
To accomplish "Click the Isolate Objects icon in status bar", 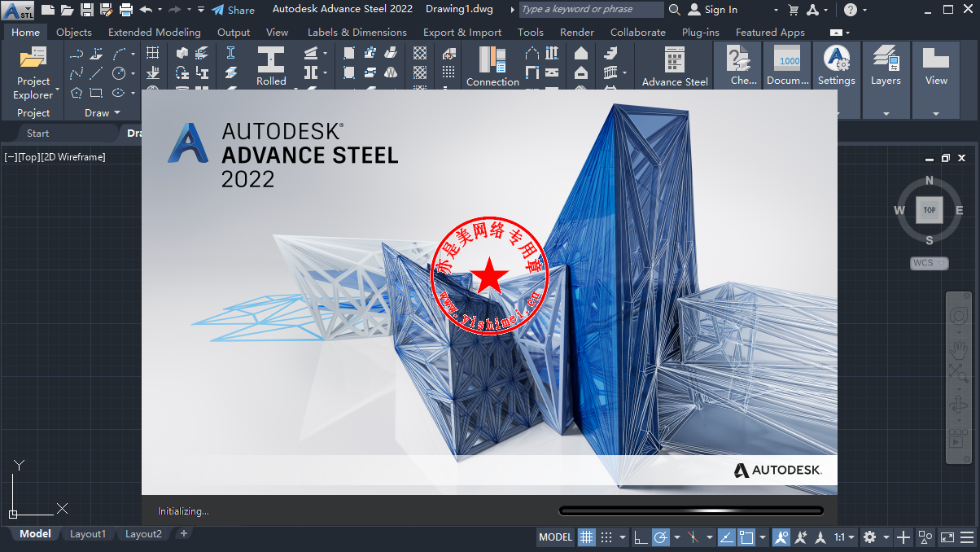I will coord(925,537).
